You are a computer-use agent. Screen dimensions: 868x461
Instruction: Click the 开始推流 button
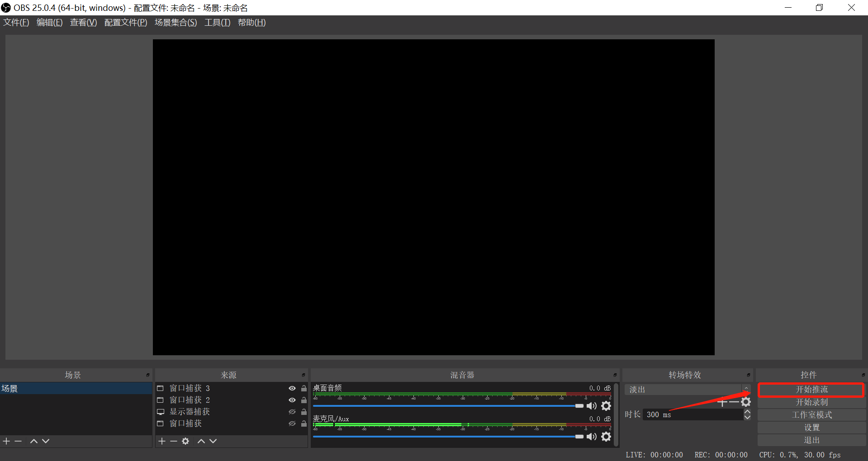[x=812, y=390]
